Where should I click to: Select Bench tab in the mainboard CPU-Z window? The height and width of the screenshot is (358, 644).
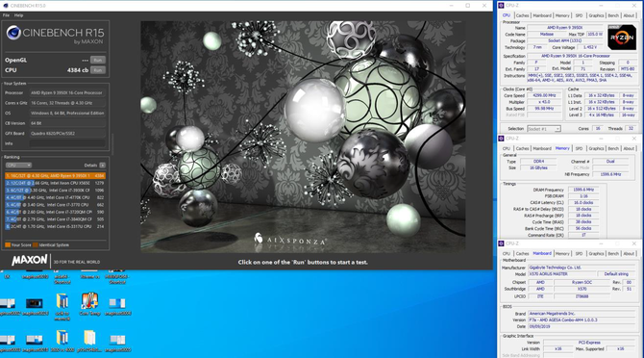[613, 254]
